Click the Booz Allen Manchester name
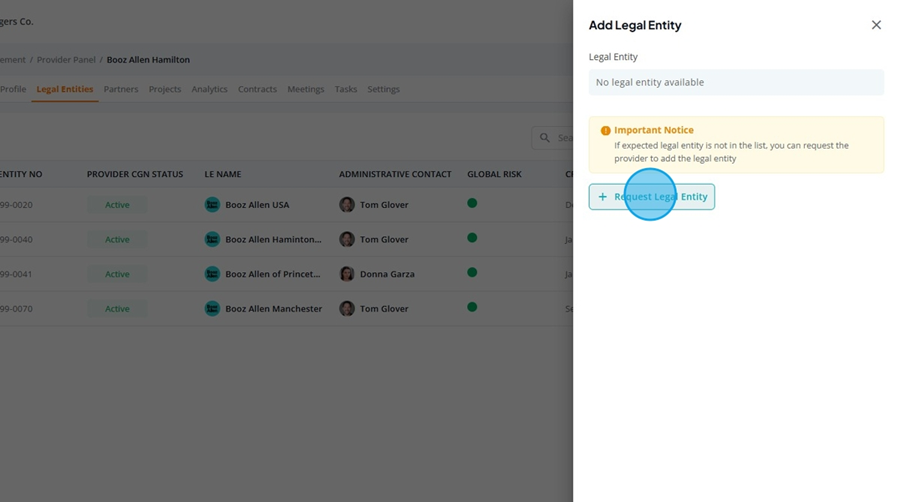The width and height of the screenshot is (900, 502). pyautogui.click(x=274, y=309)
